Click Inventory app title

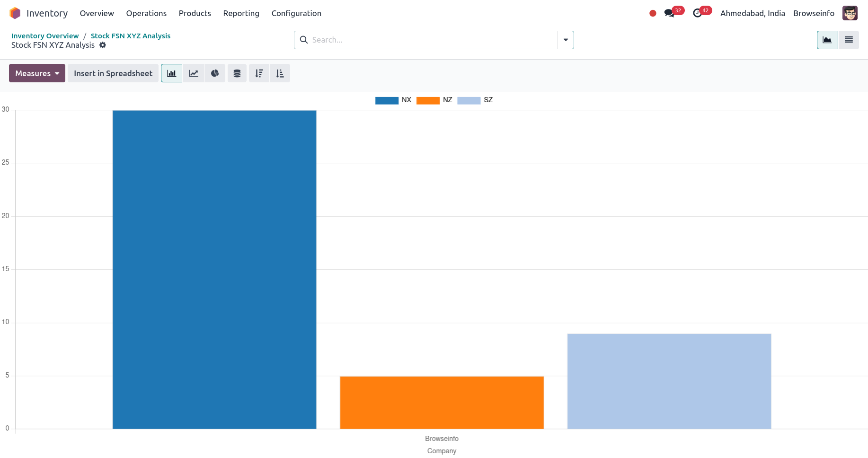pyautogui.click(x=47, y=13)
